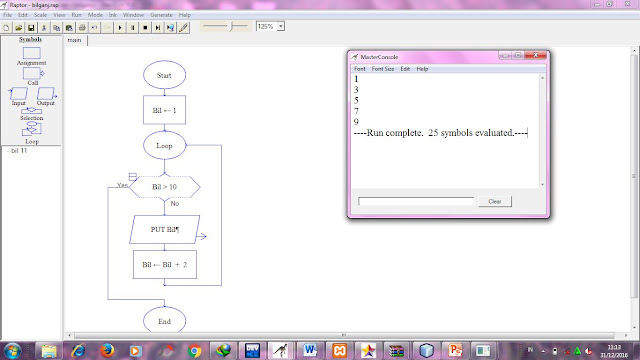
Task: Toggle the ink pen toolbar icon
Action: (x=183, y=28)
